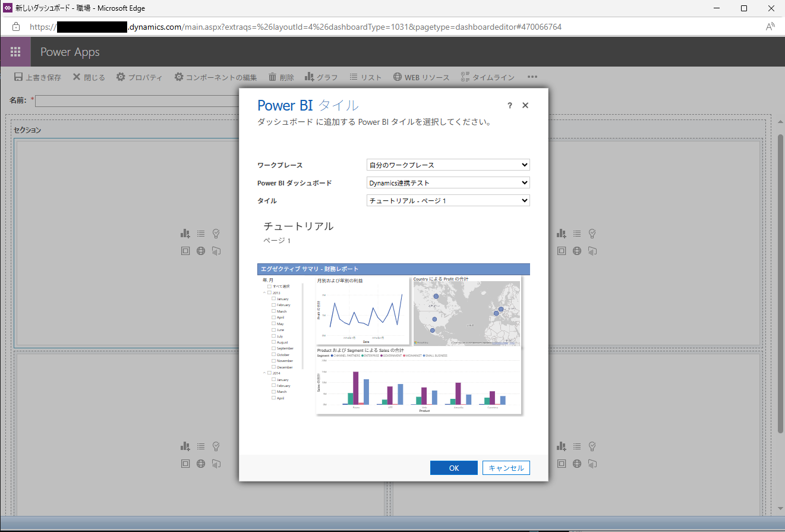The width and height of the screenshot is (785, 532).
Task: Tick the June checkbox in the slicer
Action: (274, 330)
